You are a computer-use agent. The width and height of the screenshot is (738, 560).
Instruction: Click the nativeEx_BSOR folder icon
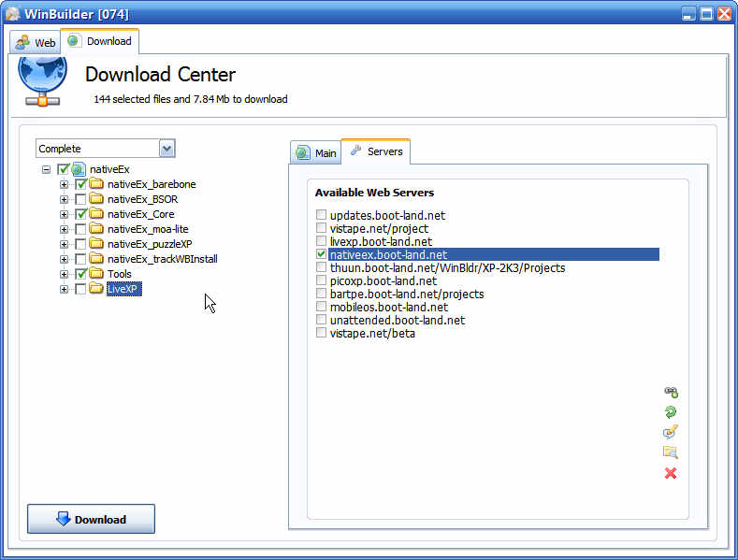tap(96, 198)
